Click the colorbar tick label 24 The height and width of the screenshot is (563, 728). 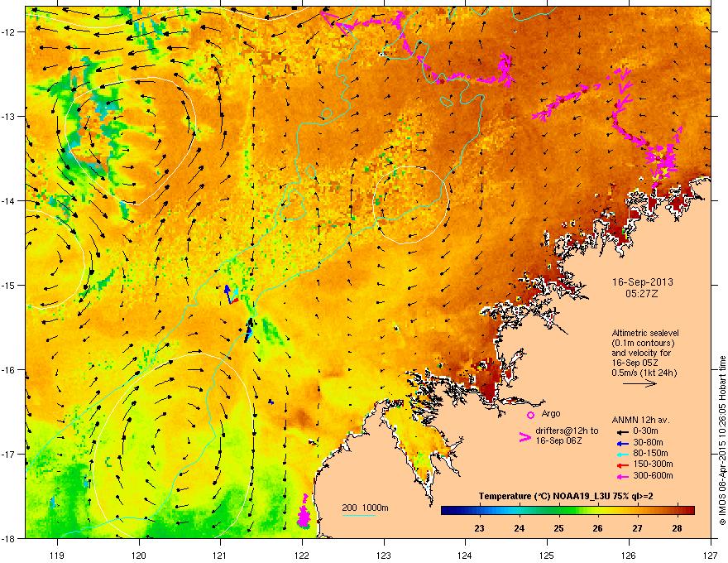coord(519,528)
